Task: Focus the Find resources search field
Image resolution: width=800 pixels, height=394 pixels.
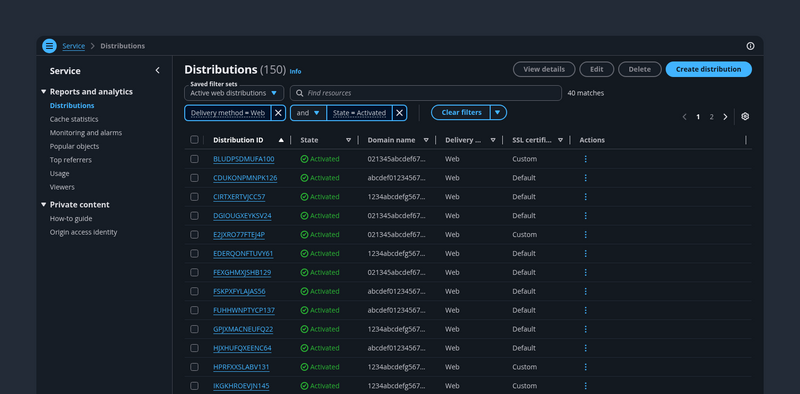Action: click(x=426, y=93)
